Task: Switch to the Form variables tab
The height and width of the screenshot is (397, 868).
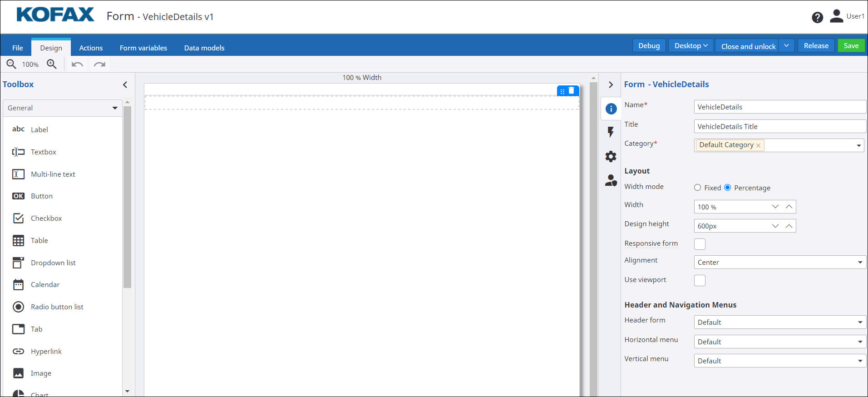Action: [143, 48]
